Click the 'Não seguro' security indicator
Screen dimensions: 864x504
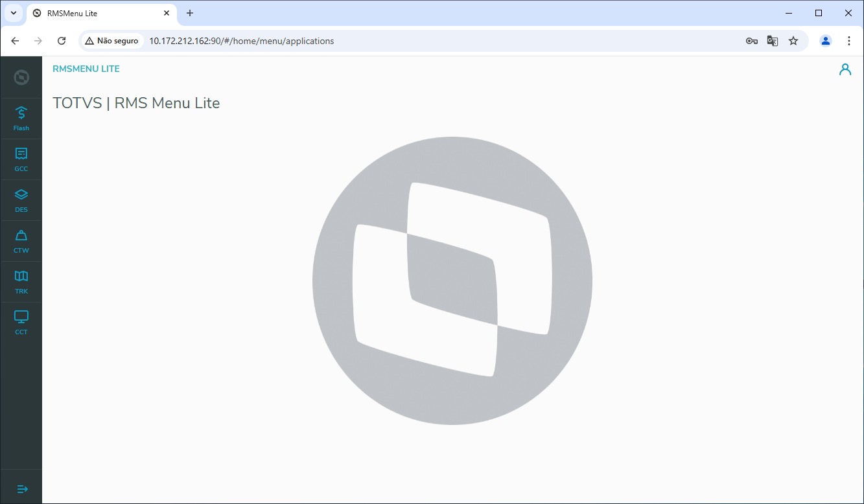111,41
